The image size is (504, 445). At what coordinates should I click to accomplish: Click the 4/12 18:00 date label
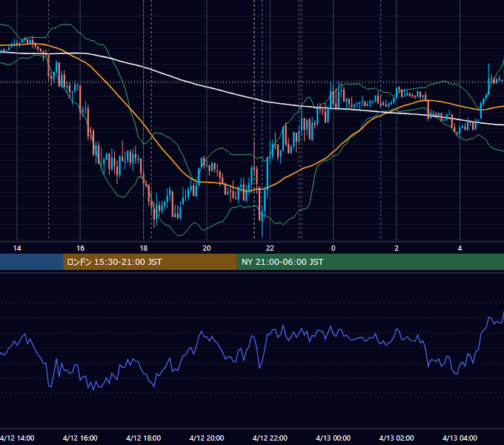coord(143,438)
